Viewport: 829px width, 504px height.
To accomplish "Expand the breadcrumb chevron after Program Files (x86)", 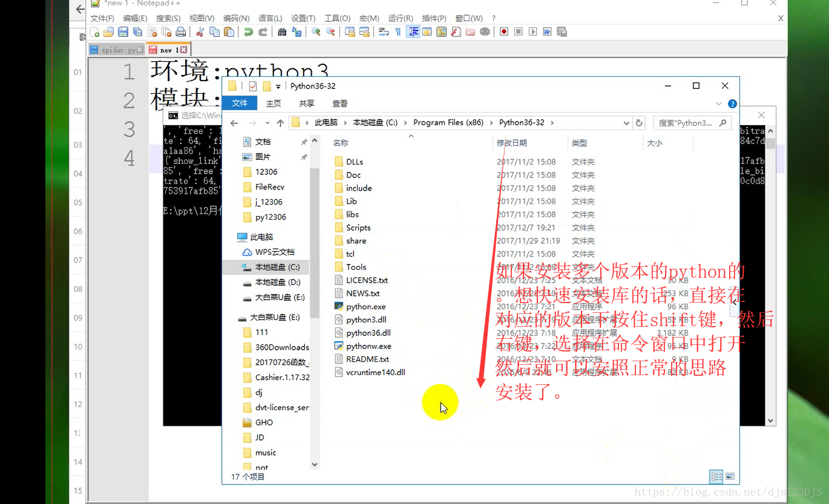I will 491,123.
